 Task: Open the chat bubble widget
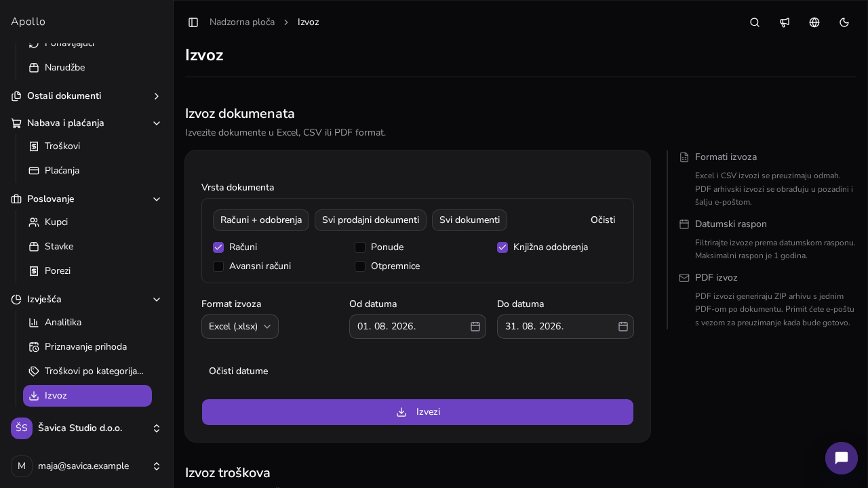click(842, 458)
